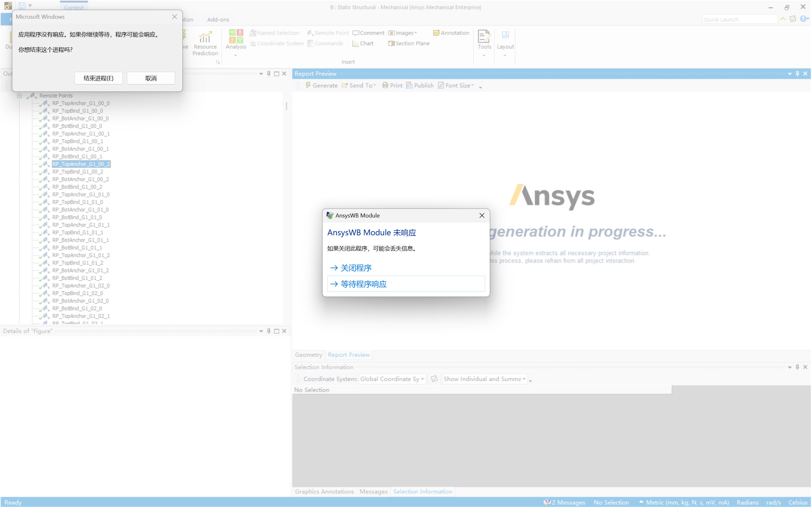Insert a Comment
Viewport: 812px width, 508px height.
tap(369, 33)
